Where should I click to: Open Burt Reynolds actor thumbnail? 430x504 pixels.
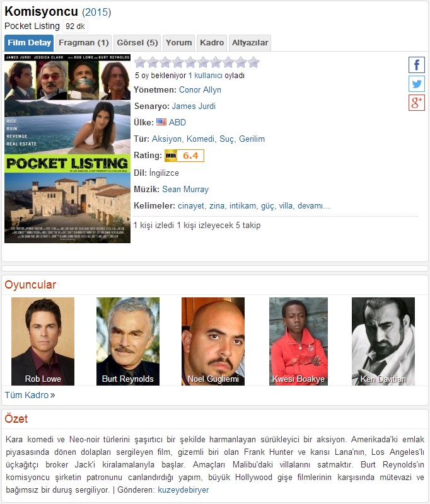tap(128, 341)
